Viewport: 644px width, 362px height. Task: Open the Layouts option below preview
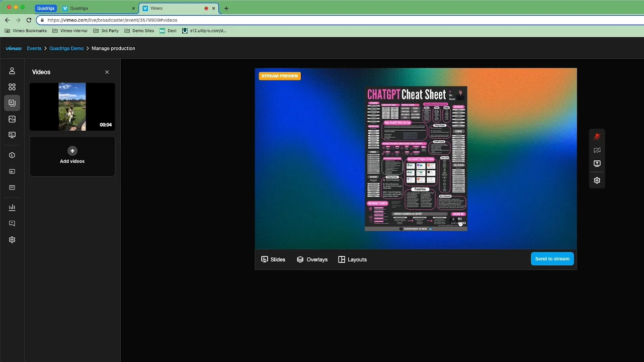(352, 259)
